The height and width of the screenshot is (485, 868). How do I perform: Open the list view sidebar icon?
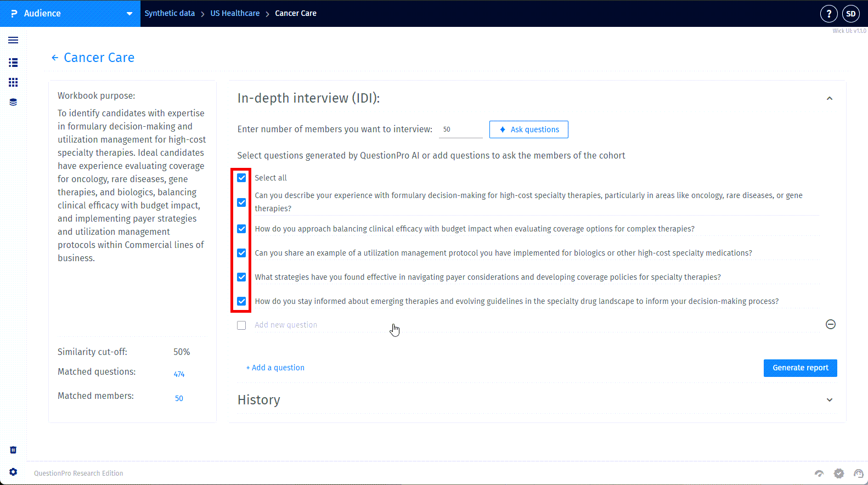pyautogui.click(x=13, y=63)
